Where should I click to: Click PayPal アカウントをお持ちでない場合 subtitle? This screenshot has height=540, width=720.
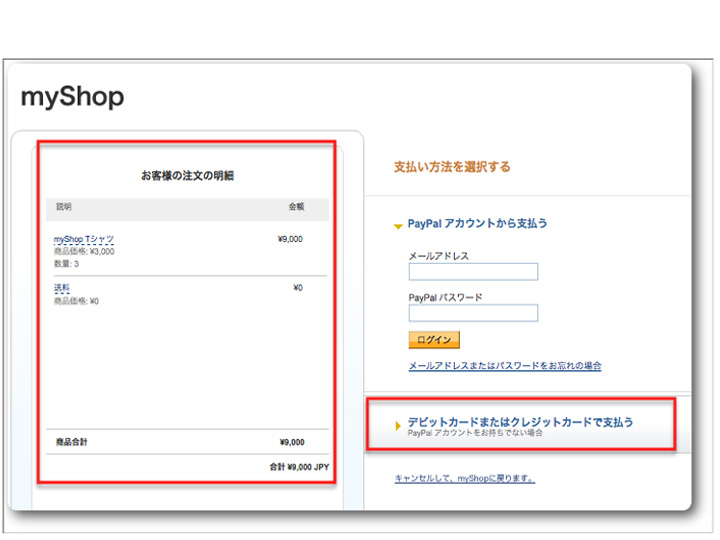tap(475, 433)
